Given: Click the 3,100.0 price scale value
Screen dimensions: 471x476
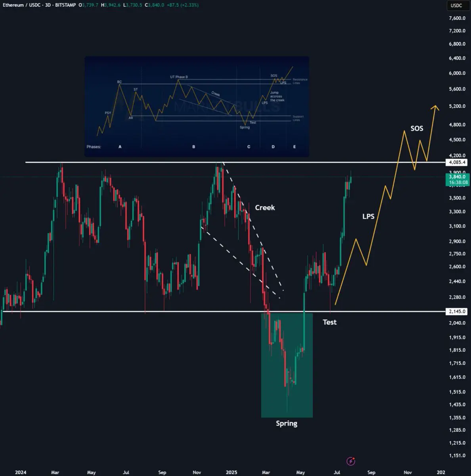Looking at the screenshot, I should [x=457, y=226].
